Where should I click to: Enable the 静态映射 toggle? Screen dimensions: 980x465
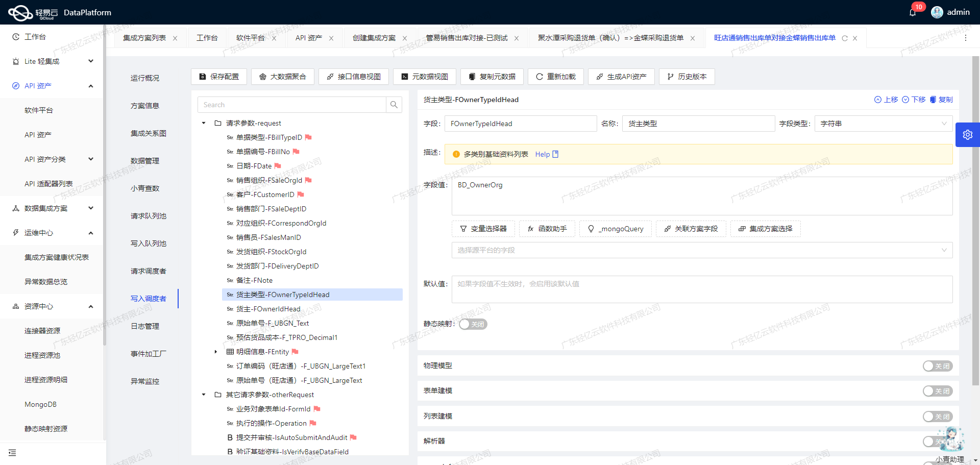click(x=473, y=324)
